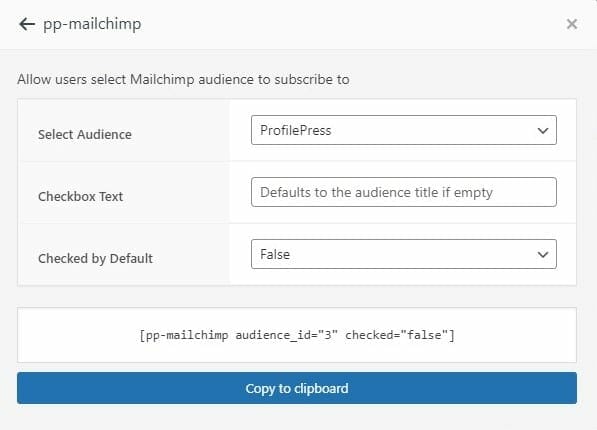597x430 pixels.
Task: Open the Select Audience dropdown
Action: pyautogui.click(x=404, y=130)
